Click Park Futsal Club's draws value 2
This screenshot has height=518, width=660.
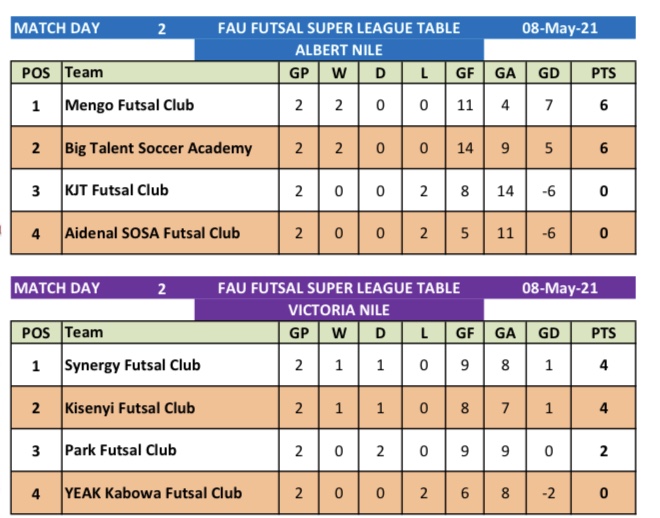[380, 450]
